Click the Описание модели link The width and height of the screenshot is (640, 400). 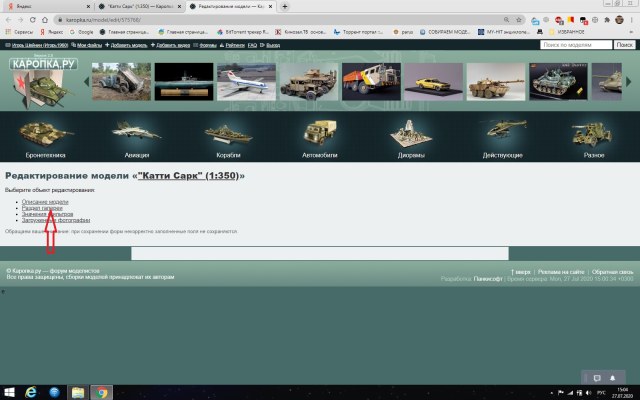[45, 201]
